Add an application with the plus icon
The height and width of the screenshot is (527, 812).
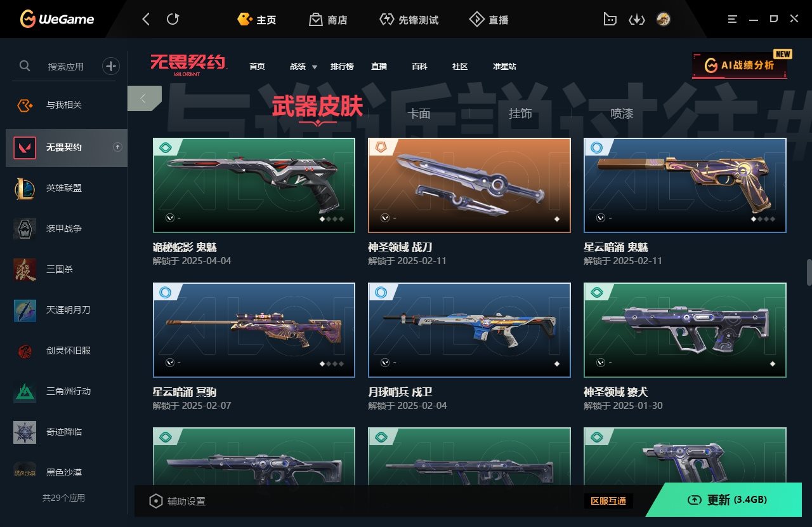click(111, 65)
